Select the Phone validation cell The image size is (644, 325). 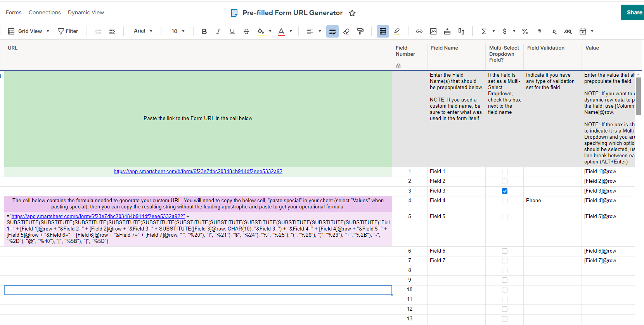(x=552, y=204)
